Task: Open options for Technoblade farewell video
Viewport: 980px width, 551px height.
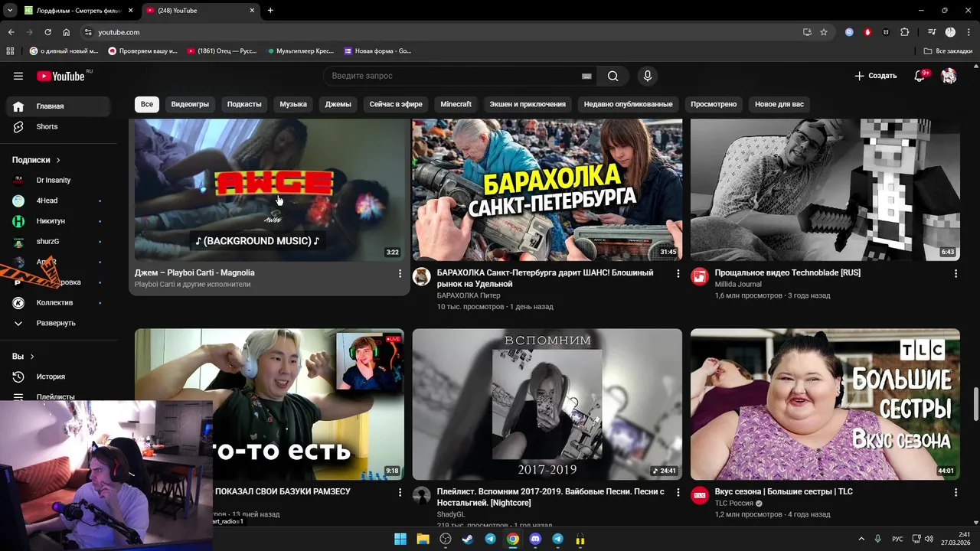Action: [955, 273]
